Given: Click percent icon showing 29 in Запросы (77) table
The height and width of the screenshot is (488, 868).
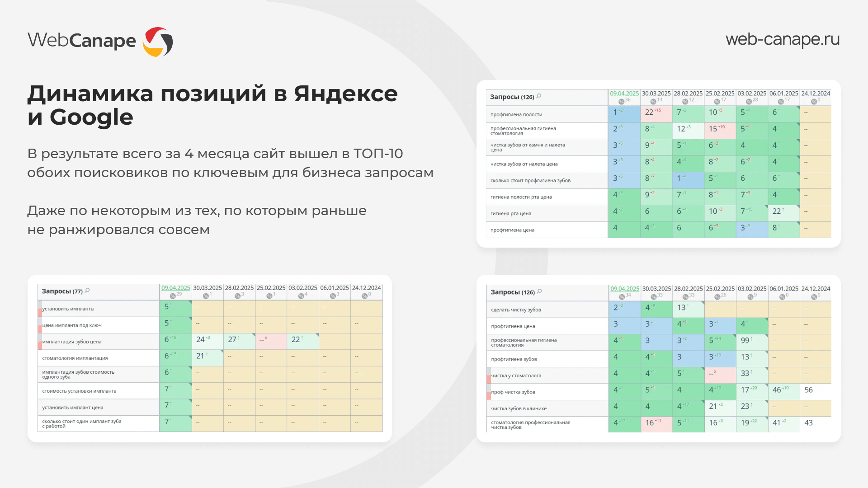Looking at the screenshot, I should tap(173, 296).
